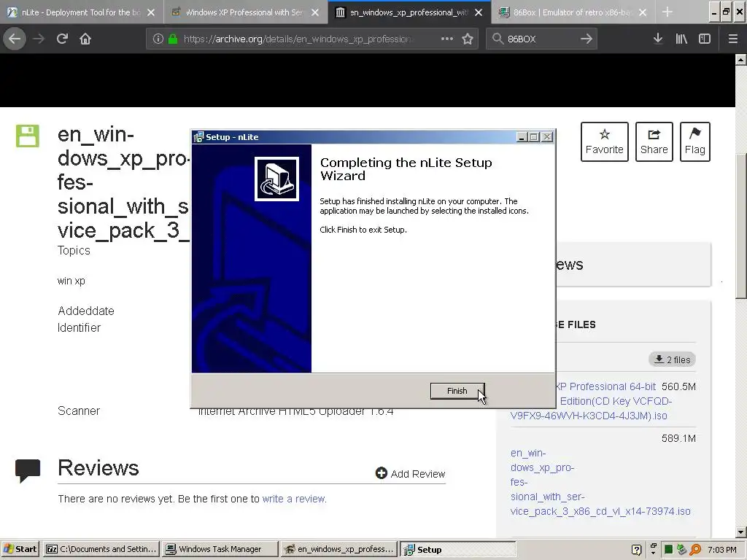
Task: Click the archive.org URL address field
Action: (x=298, y=39)
